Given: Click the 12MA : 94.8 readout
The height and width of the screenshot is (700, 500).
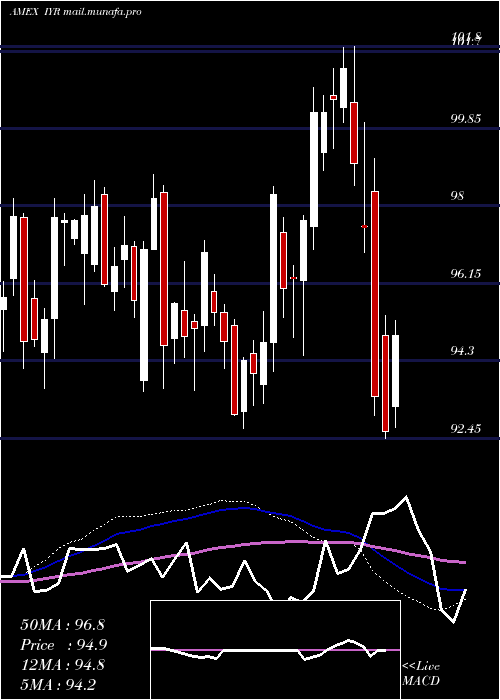Looking at the screenshot, I should 62,665.
